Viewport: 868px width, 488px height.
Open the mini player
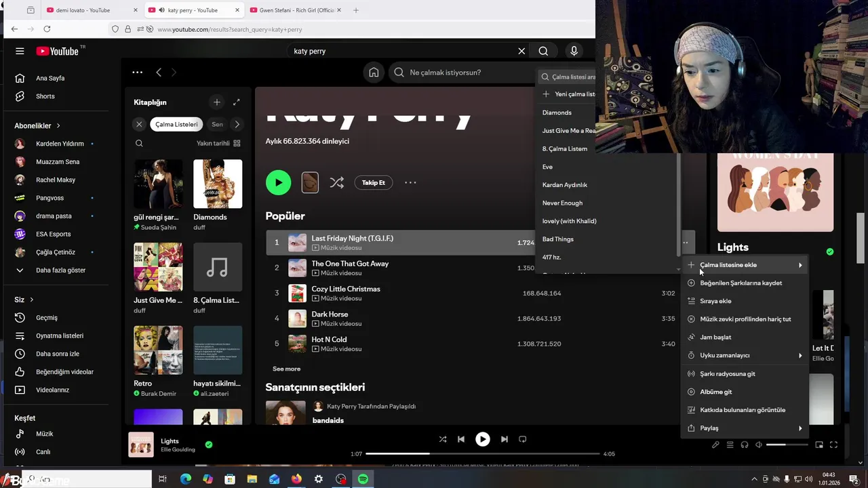[819, 445]
